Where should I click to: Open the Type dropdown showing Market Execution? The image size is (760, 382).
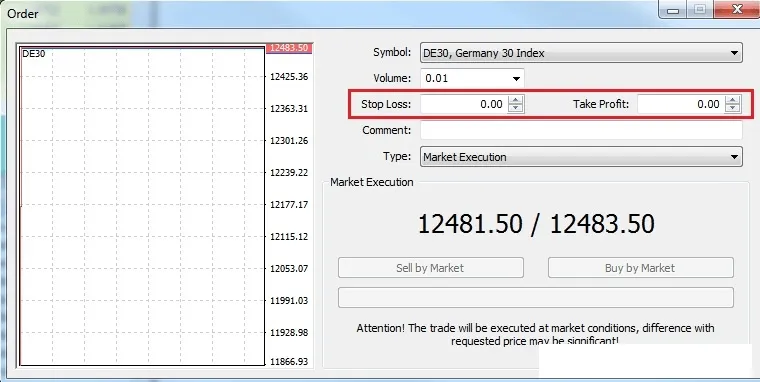point(735,157)
